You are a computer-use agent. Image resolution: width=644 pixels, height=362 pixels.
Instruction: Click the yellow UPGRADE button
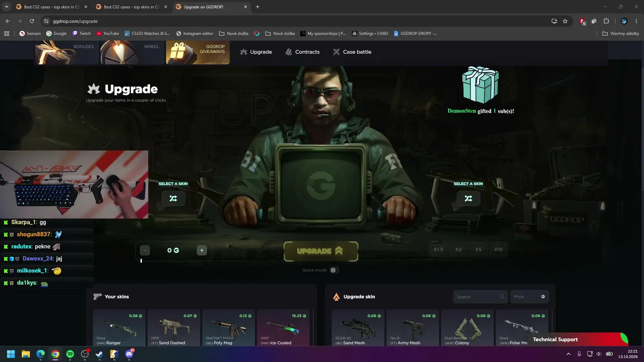click(321, 251)
